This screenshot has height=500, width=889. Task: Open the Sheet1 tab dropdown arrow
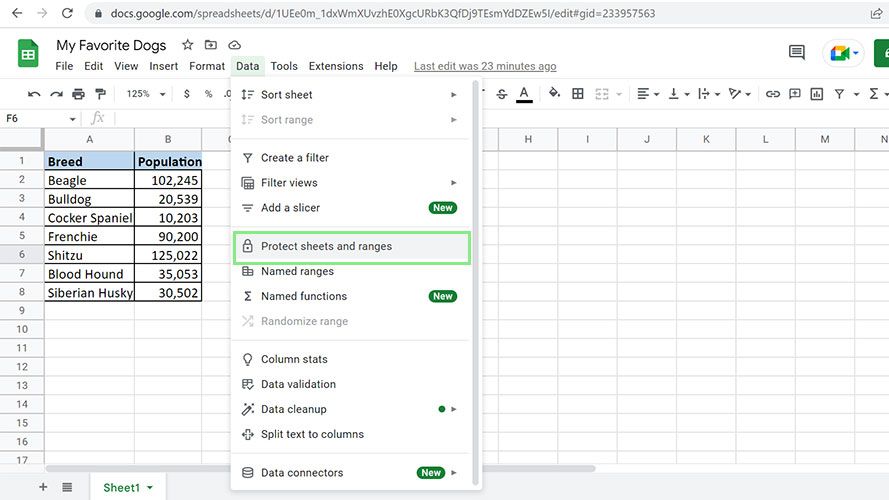pyautogui.click(x=150, y=488)
